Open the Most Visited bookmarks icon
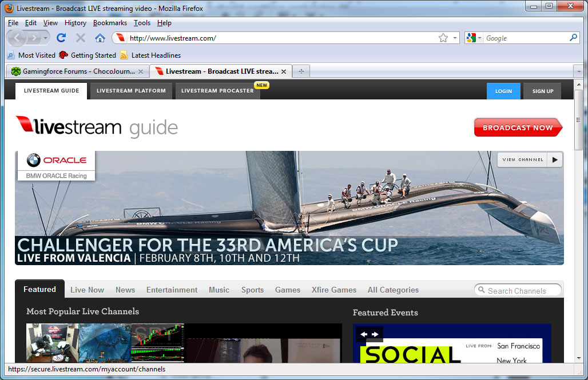588x380 pixels. coord(11,55)
